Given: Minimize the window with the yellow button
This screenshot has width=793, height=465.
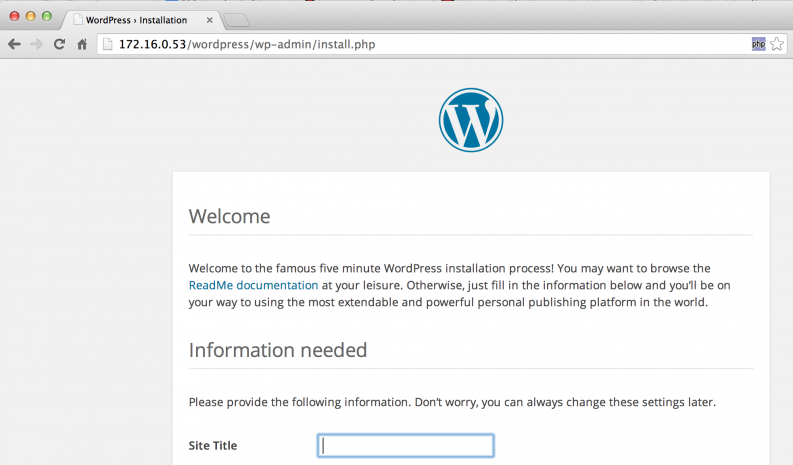Looking at the screenshot, I should point(31,16).
